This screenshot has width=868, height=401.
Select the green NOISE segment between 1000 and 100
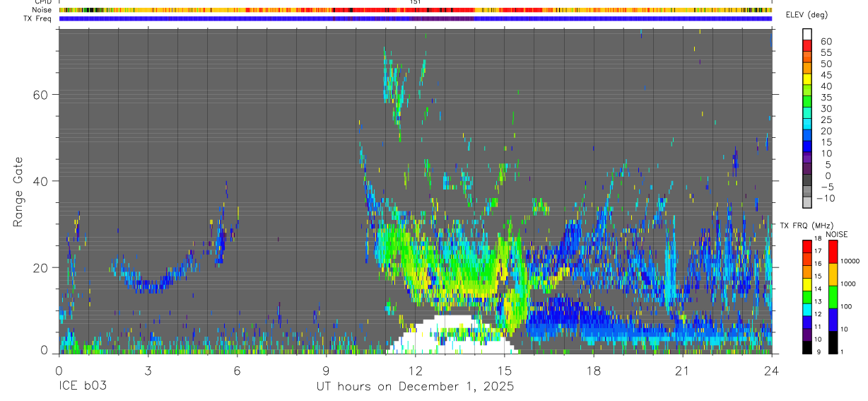click(833, 297)
